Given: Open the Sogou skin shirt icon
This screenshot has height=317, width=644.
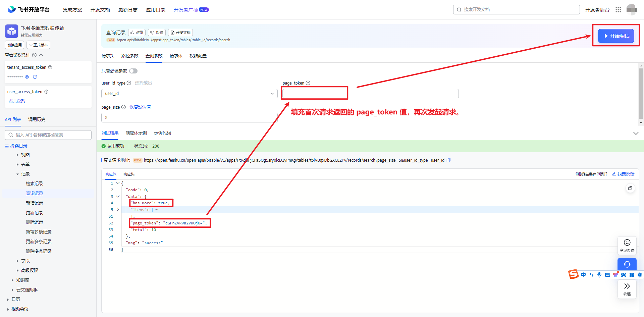Looking at the screenshot, I should [615, 274].
